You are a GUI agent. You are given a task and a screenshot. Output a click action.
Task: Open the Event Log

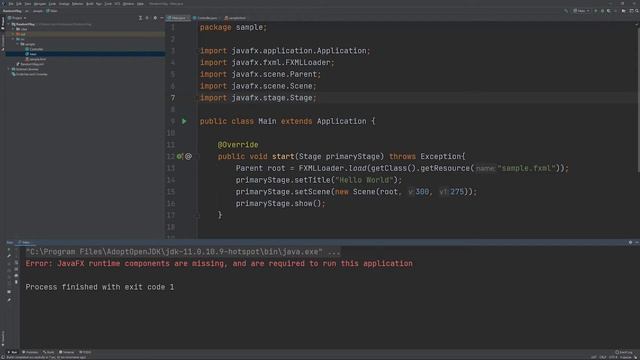pyautogui.click(x=624, y=352)
